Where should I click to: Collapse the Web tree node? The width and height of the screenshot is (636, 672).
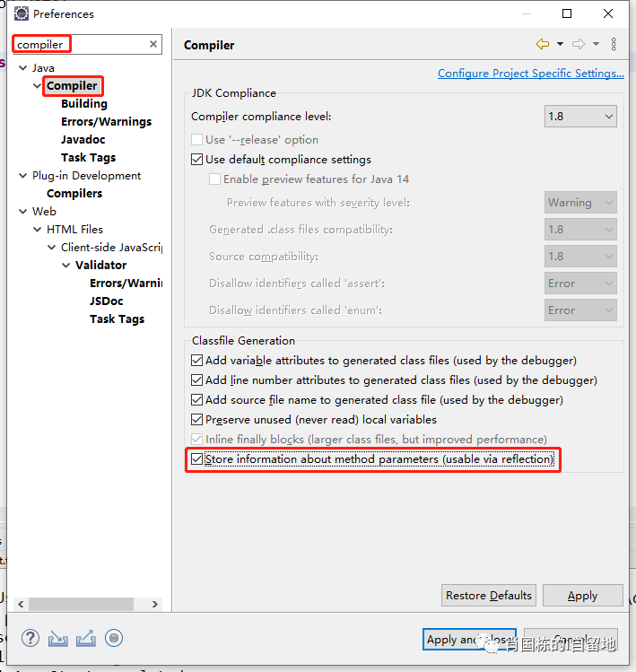click(23, 212)
